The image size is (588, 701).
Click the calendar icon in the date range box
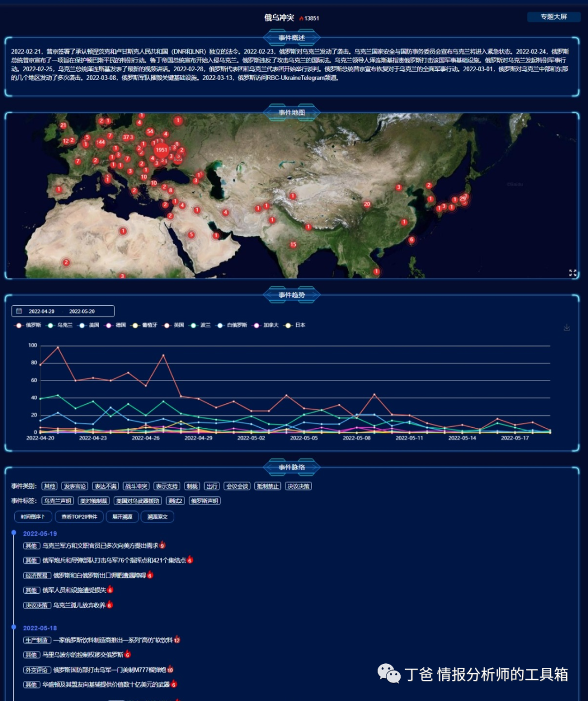click(19, 311)
